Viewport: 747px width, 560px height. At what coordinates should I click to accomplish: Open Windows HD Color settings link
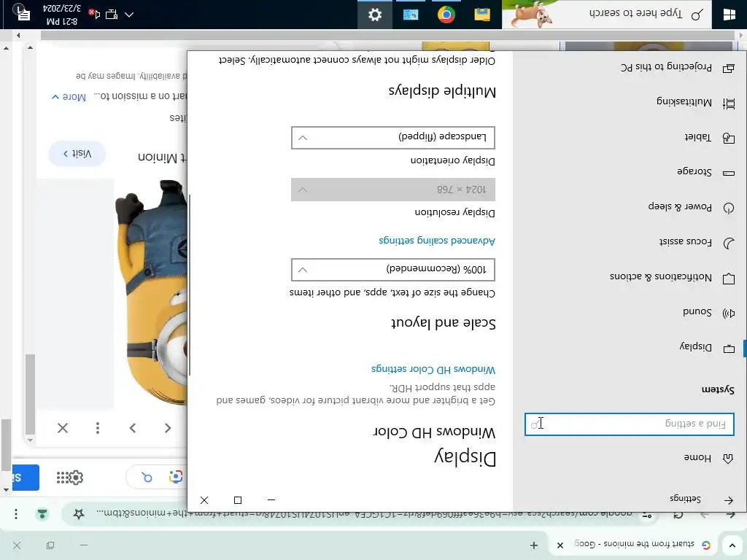pos(433,369)
